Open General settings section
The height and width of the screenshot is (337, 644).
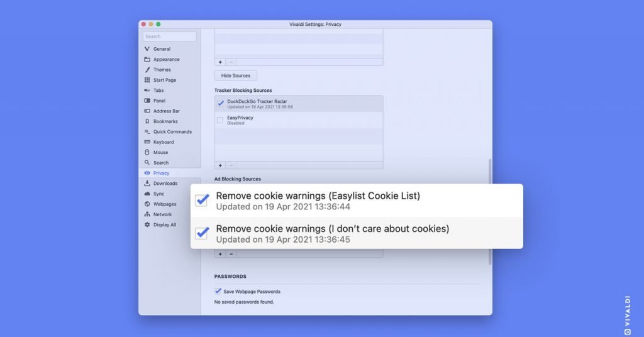point(162,49)
